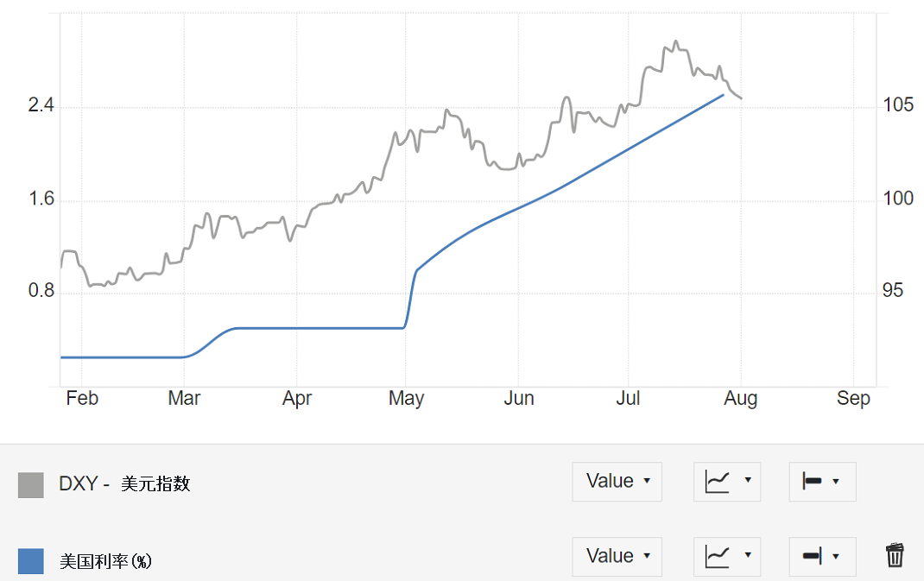Delete the 美国利率 series with trash icon
The width and height of the screenshot is (924, 581).
click(895, 555)
